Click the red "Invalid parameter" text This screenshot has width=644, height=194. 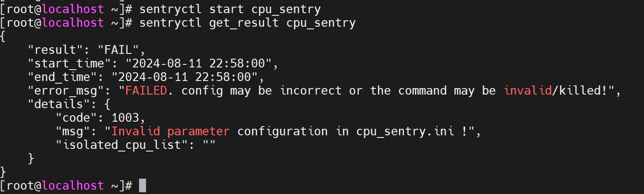coord(171,131)
